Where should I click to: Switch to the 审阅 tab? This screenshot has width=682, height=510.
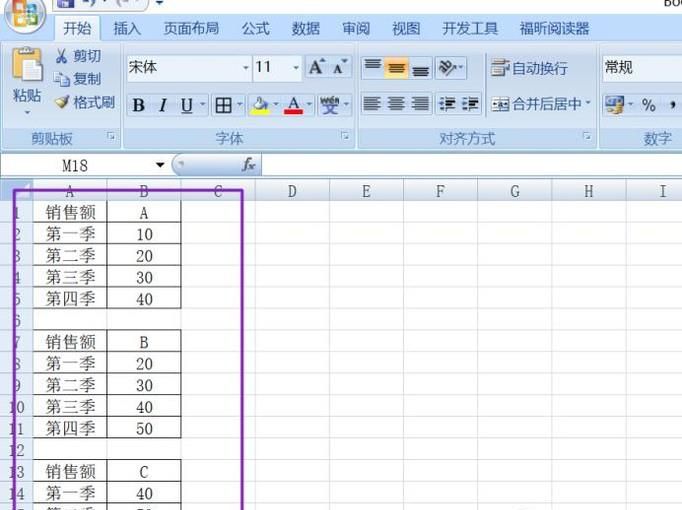pos(356,29)
